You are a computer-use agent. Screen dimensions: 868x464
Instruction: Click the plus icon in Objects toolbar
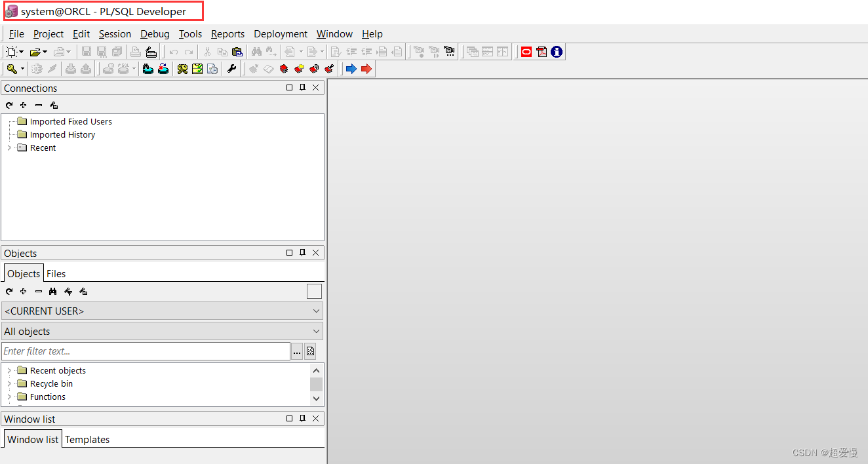pyautogui.click(x=24, y=292)
